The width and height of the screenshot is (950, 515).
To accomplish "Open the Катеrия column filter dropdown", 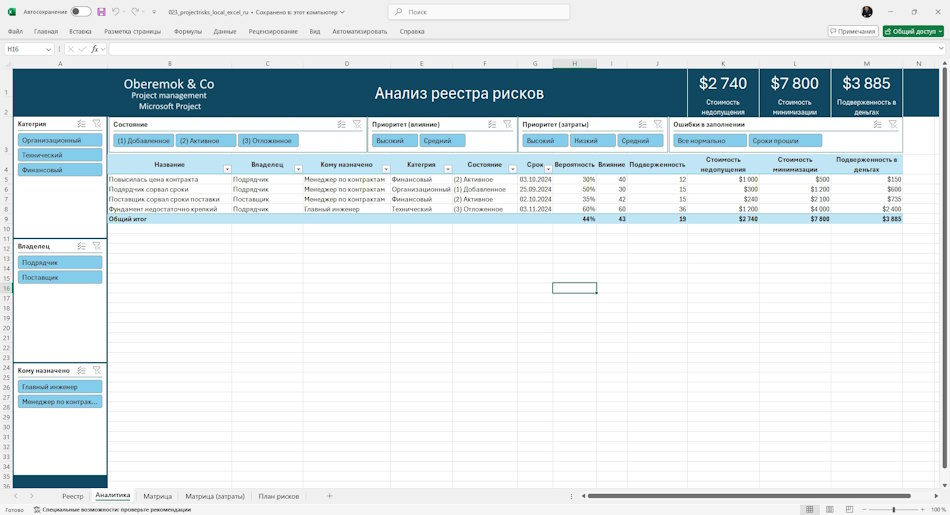I will point(448,169).
